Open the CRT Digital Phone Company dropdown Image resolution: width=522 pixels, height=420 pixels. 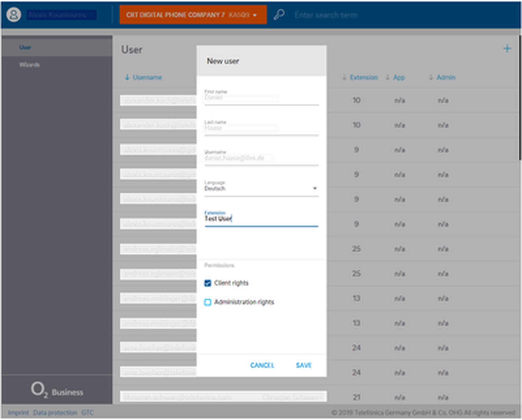coord(193,15)
